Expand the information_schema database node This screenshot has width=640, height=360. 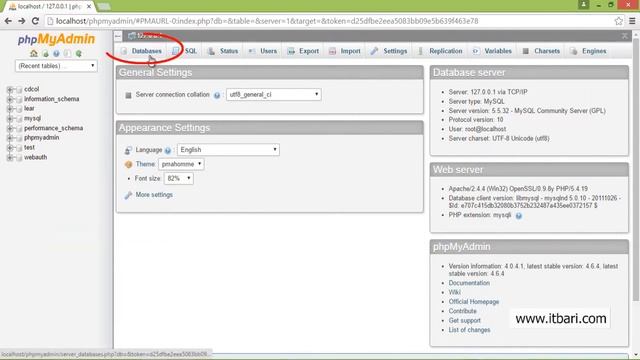click(x=10, y=99)
